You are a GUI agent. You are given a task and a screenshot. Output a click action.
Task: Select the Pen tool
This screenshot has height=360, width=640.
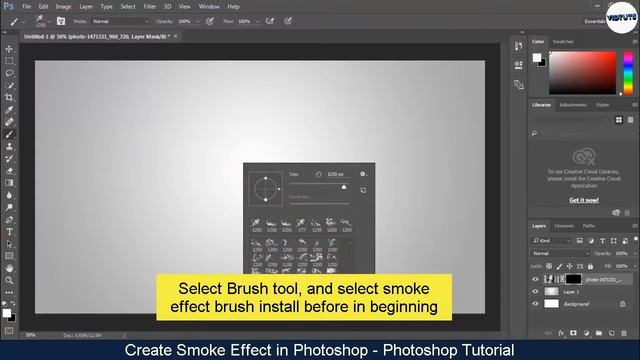[9, 220]
